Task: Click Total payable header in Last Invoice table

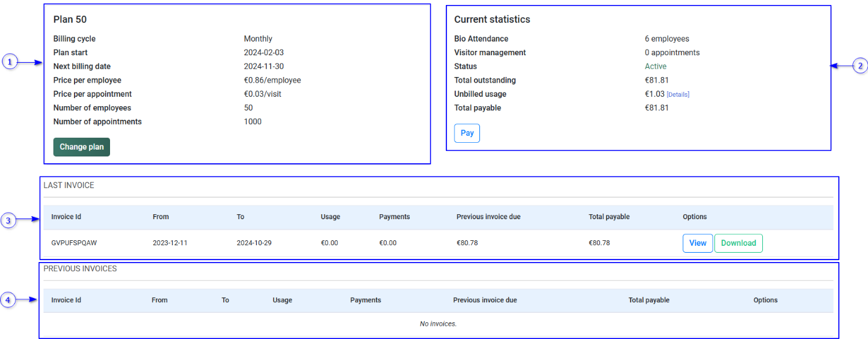Action: point(609,217)
